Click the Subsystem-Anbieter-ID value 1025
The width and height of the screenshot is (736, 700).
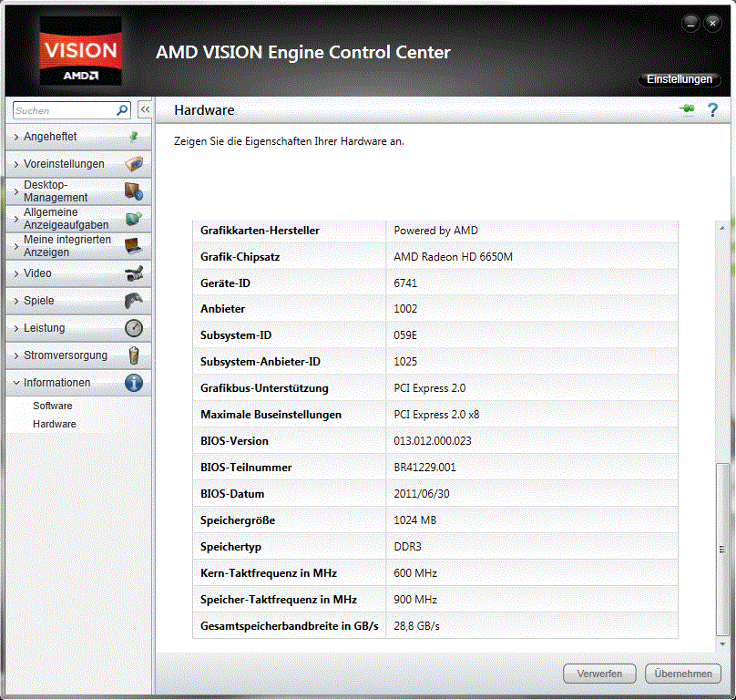[x=405, y=362]
